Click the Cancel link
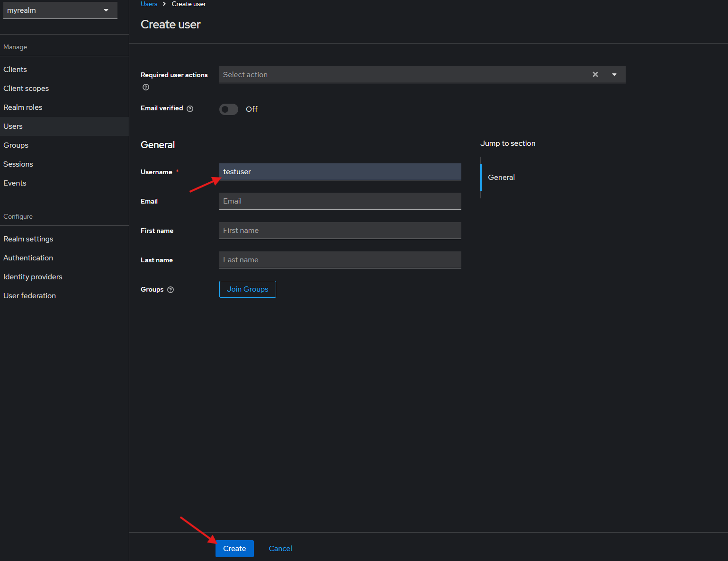728x561 pixels. (x=280, y=549)
